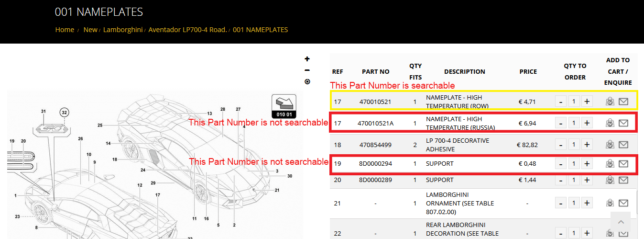Increase quantity for ref 21 ornament
The width and height of the screenshot is (644, 239).
587,203
